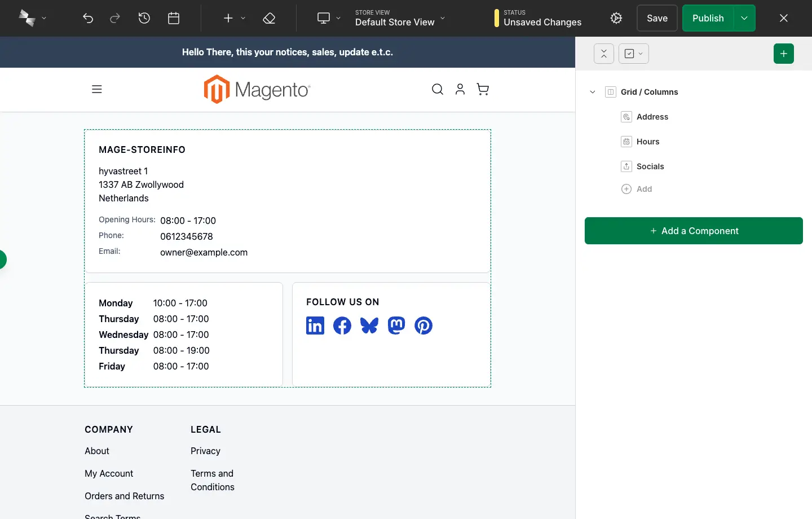
Task: Click the green plus button in the panel
Action: click(784, 54)
